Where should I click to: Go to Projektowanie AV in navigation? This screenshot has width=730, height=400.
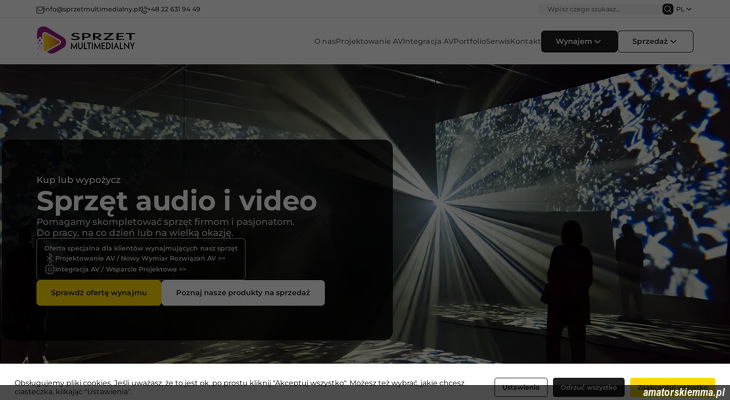(369, 42)
